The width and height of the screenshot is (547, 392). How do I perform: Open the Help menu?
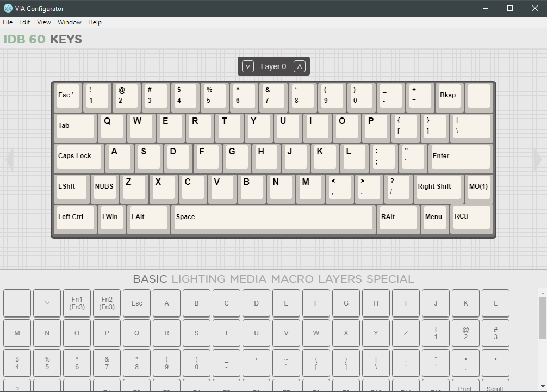click(x=95, y=22)
